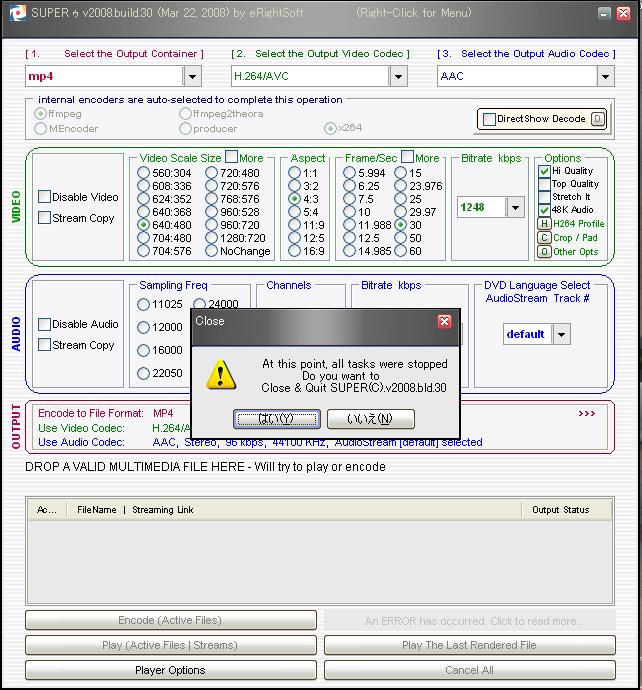Select 22050 sampling frequency
This screenshot has height=690, width=642.
tap(143, 373)
